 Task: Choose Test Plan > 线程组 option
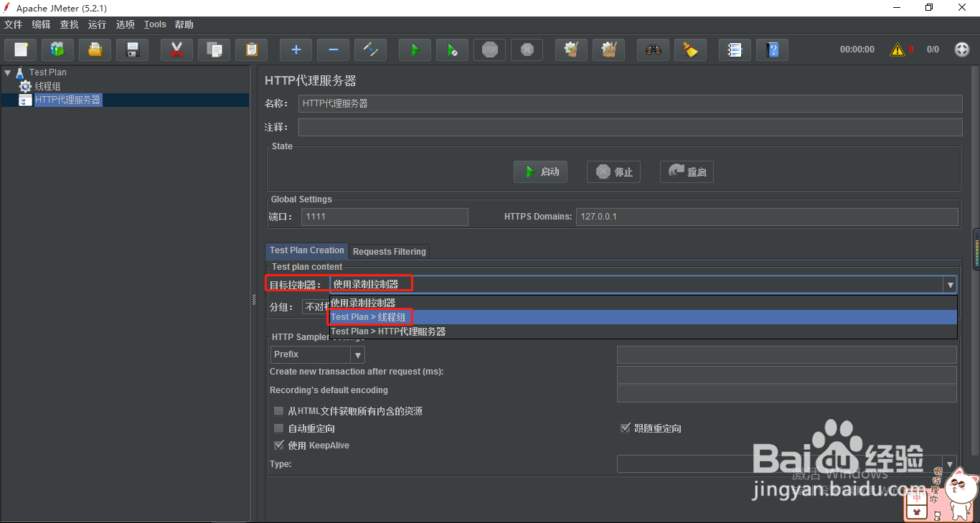pos(643,317)
